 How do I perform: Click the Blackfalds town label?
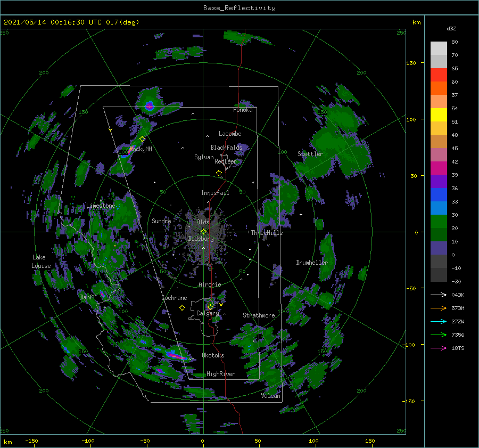tap(226, 148)
